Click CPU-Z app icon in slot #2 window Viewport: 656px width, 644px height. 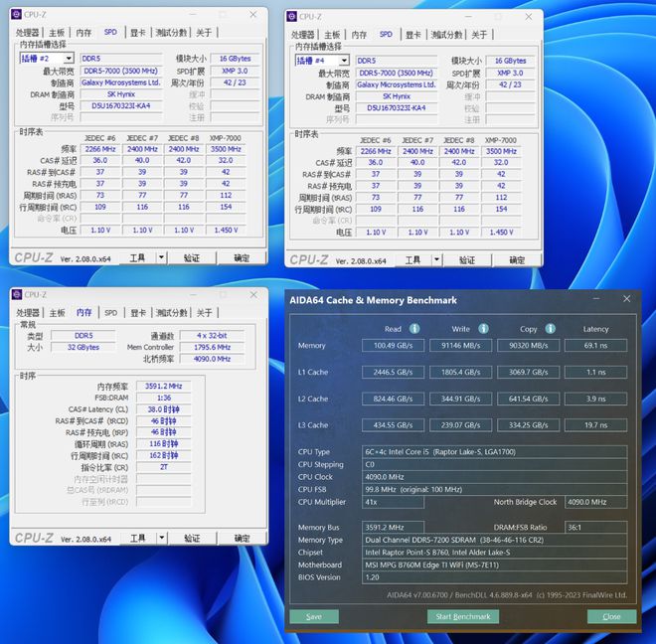coord(16,14)
